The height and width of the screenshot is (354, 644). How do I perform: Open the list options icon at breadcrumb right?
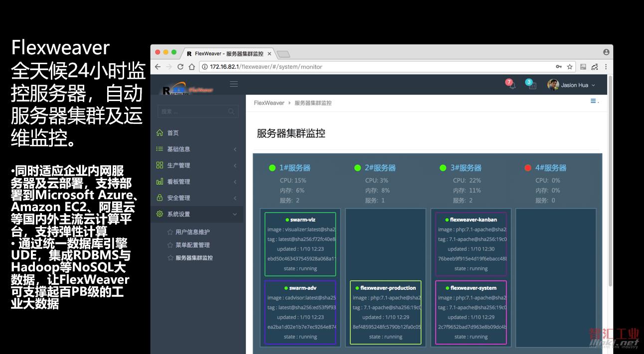pyautogui.click(x=594, y=101)
